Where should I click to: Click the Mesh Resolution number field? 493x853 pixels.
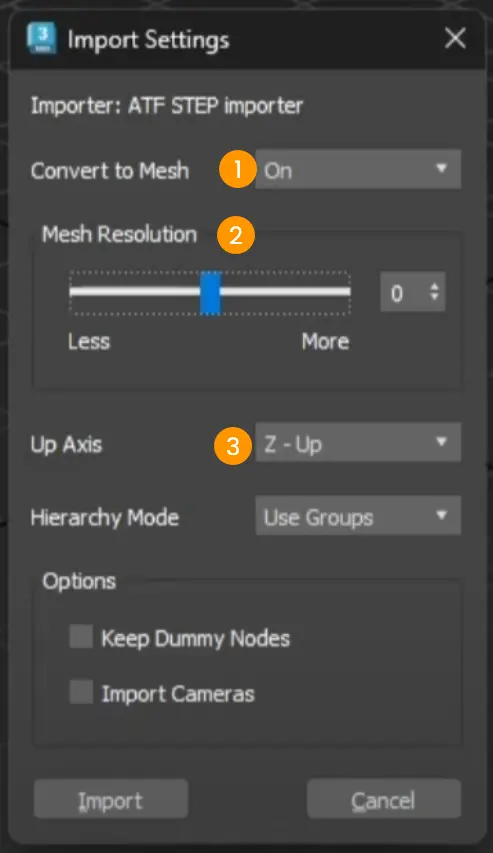pos(404,292)
